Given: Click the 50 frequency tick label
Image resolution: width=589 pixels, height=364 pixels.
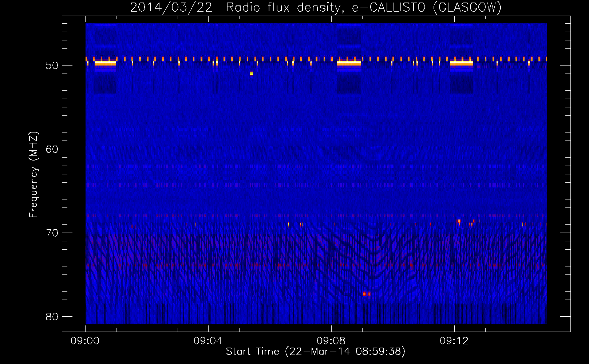Looking at the screenshot, I should [x=52, y=66].
